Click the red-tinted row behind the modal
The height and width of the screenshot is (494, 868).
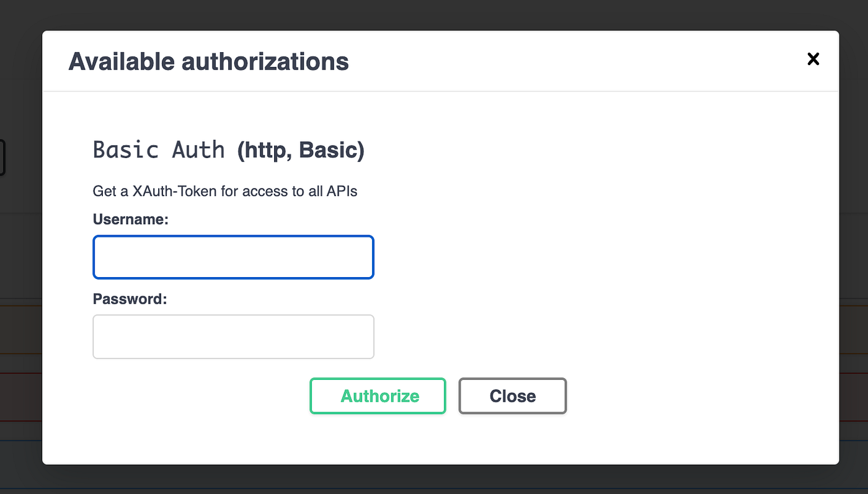click(x=20, y=397)
